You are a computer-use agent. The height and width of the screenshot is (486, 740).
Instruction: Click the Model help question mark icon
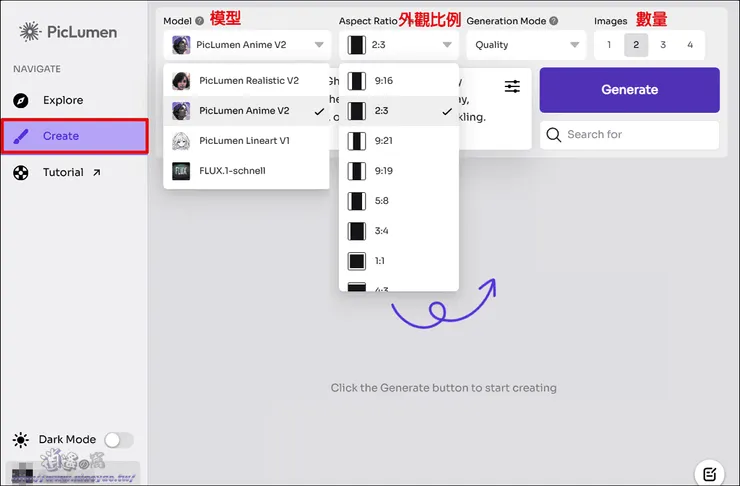pyautogui.click(x=200, y=21)
